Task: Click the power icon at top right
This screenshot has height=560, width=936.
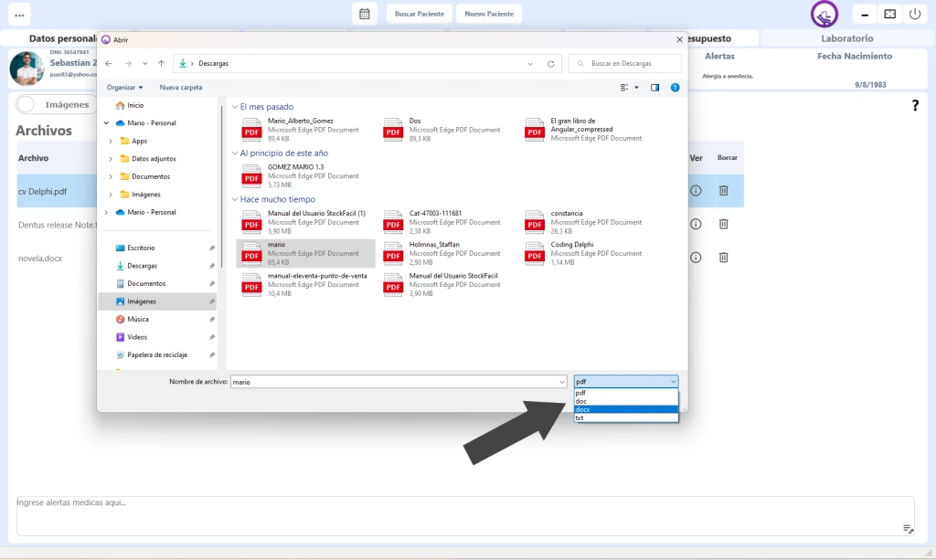Action: click(x=914, y=14)
